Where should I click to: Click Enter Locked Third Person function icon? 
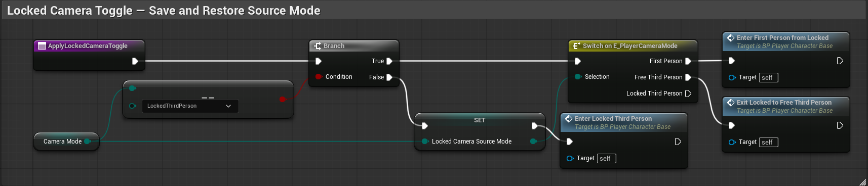click(x=569, y=119)
